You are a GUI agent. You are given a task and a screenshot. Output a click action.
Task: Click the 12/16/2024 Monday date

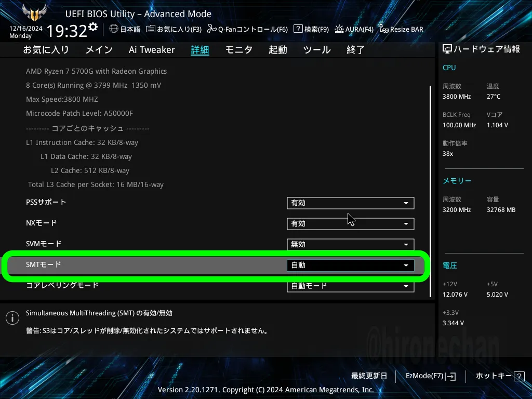tap(26, 32)
